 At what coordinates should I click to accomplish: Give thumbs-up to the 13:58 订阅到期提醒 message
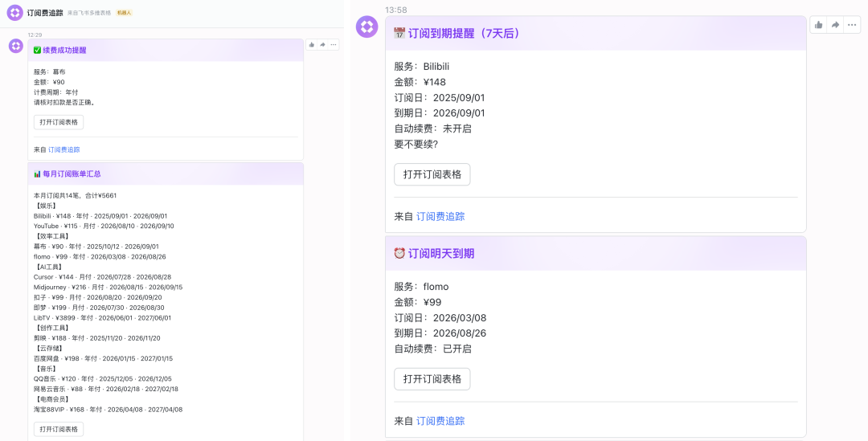(x=818, y=25)
